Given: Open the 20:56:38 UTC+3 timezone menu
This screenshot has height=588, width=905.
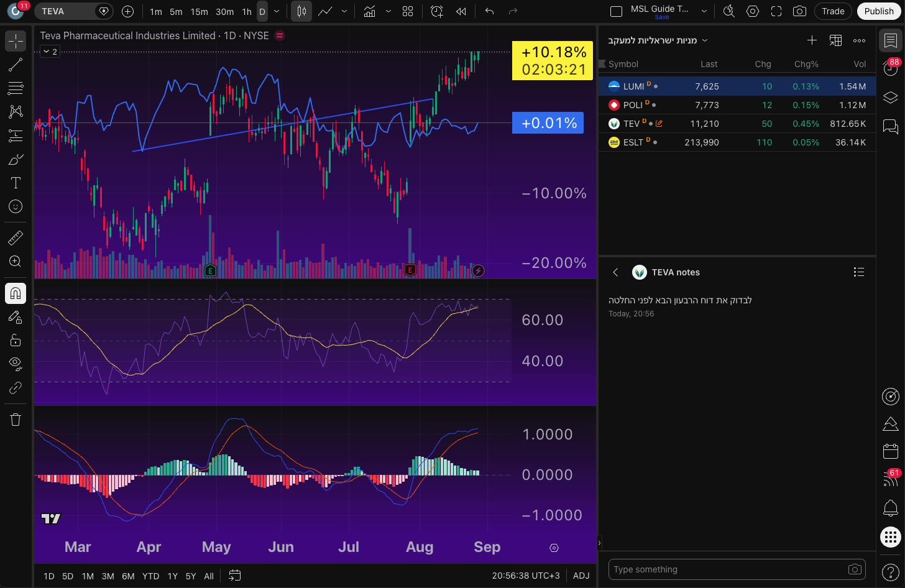Looking at the screenshot, I should pos(526,576).
